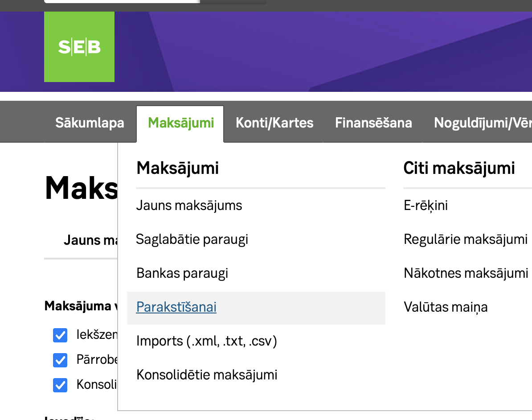Select the Maksājumi navigation tab

(181, 123)
